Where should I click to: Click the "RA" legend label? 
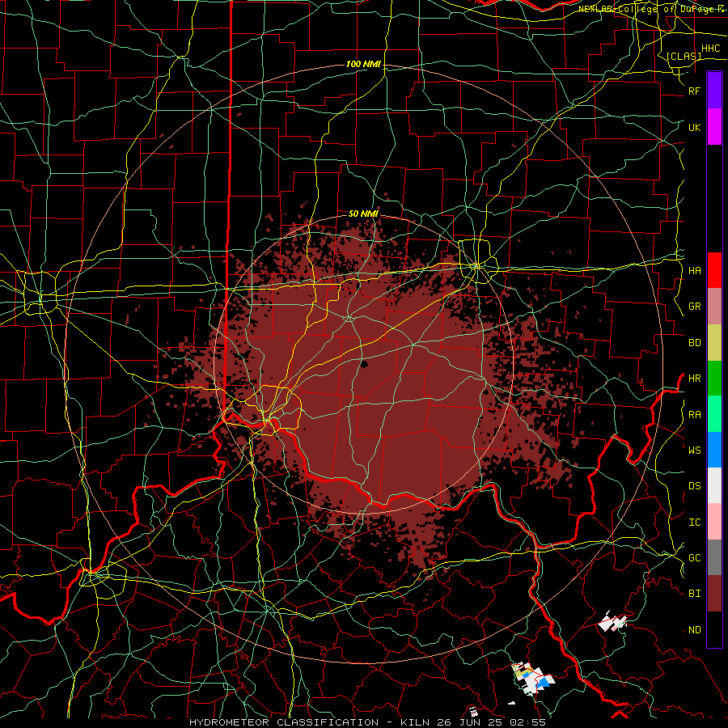click(694, 415)
